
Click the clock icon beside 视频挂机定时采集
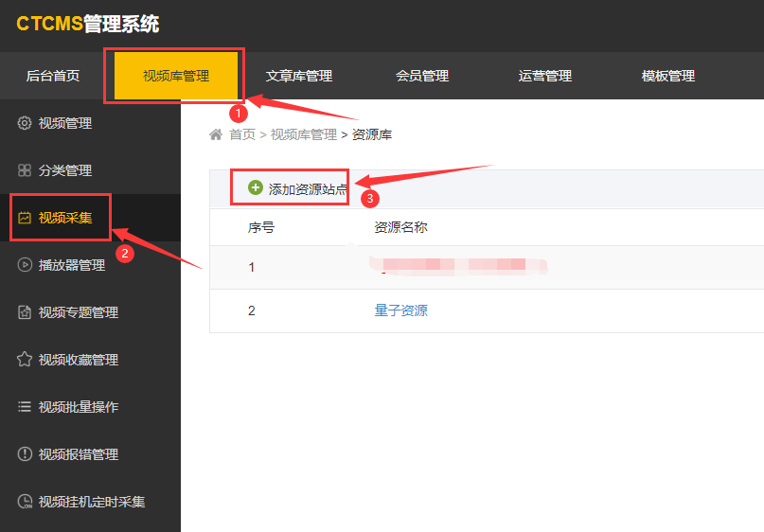[x=25, y=502]
